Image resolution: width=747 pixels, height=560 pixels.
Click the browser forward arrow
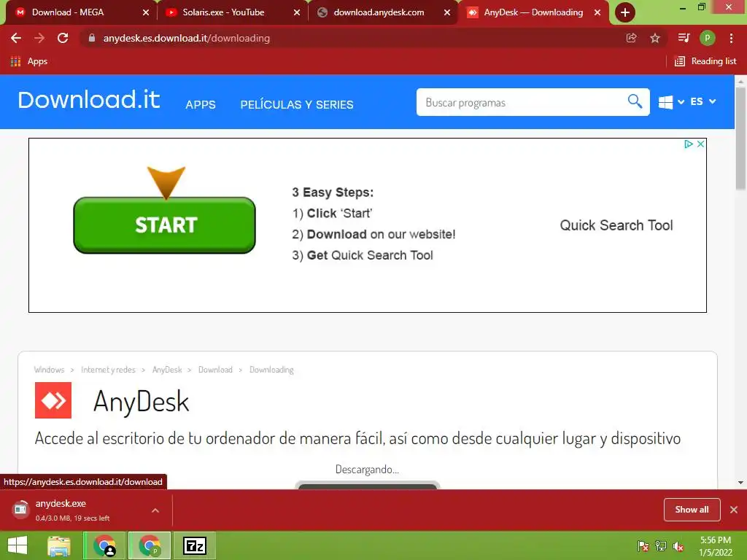pos(39,38)
